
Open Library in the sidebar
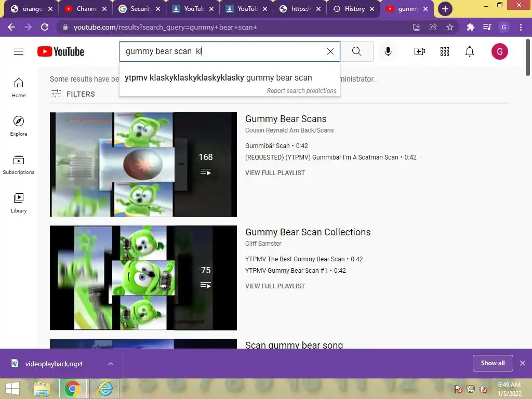tap(19, 203)
